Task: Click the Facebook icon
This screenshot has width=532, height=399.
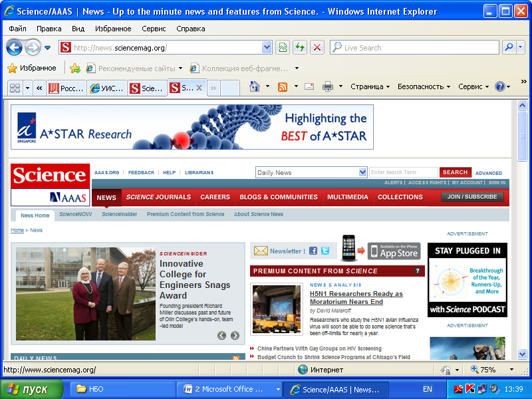Action: (x=313, y=251)
